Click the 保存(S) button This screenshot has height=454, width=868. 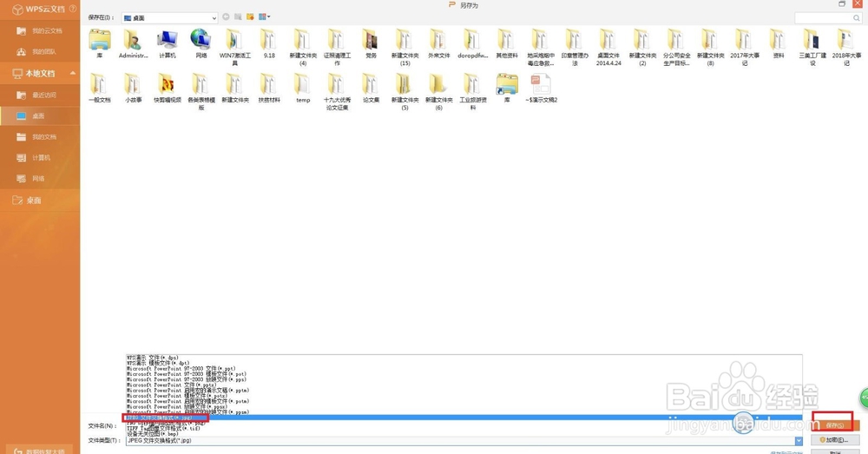pyautogui.click(x=835, y=425)
